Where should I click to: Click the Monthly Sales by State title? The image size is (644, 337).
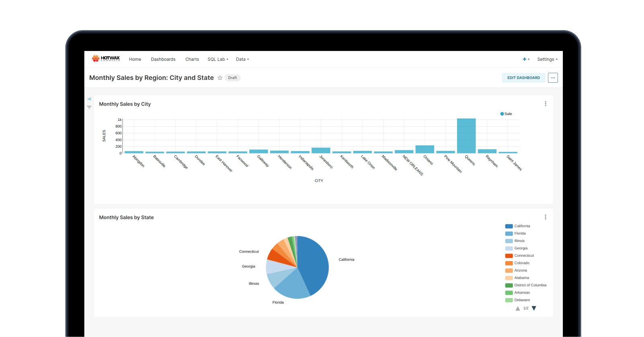tap(126, 217)
